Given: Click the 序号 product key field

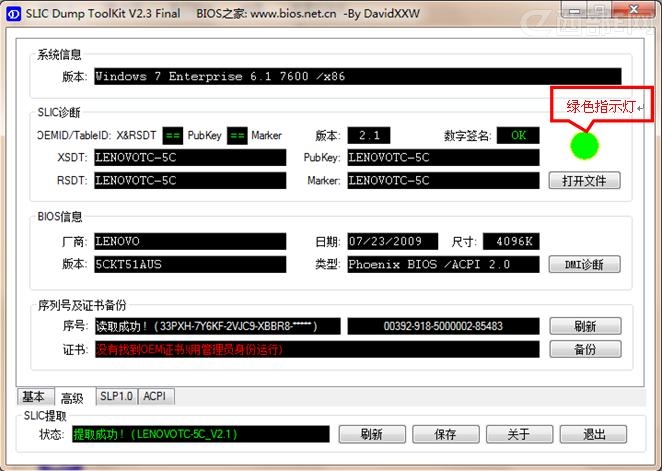Looking at the screenshot, I should point(217,326).
